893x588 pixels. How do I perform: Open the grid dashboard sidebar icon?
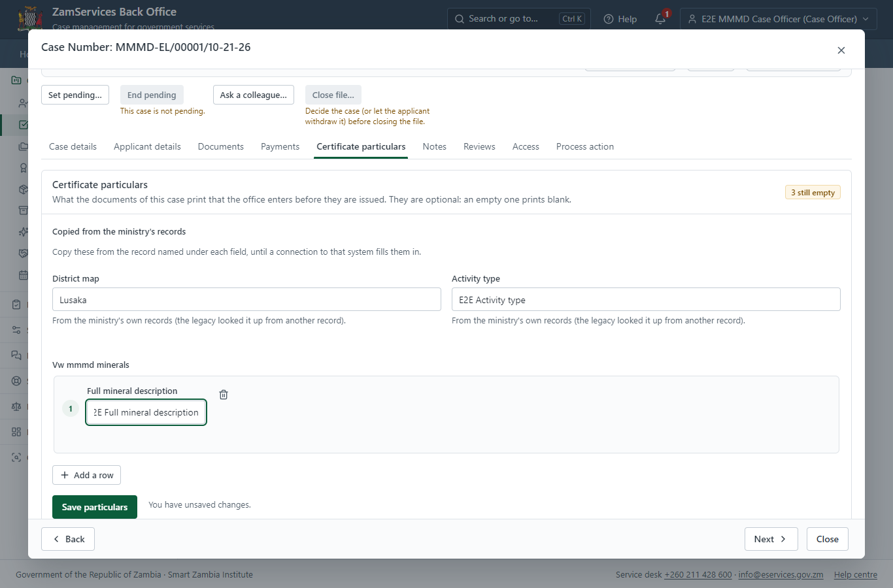click(16, 432)
